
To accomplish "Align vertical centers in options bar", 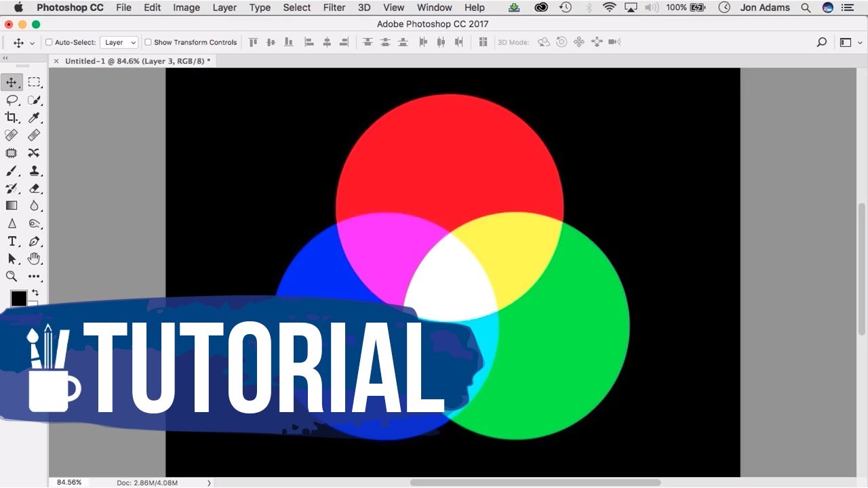I will tap(271, 42).
